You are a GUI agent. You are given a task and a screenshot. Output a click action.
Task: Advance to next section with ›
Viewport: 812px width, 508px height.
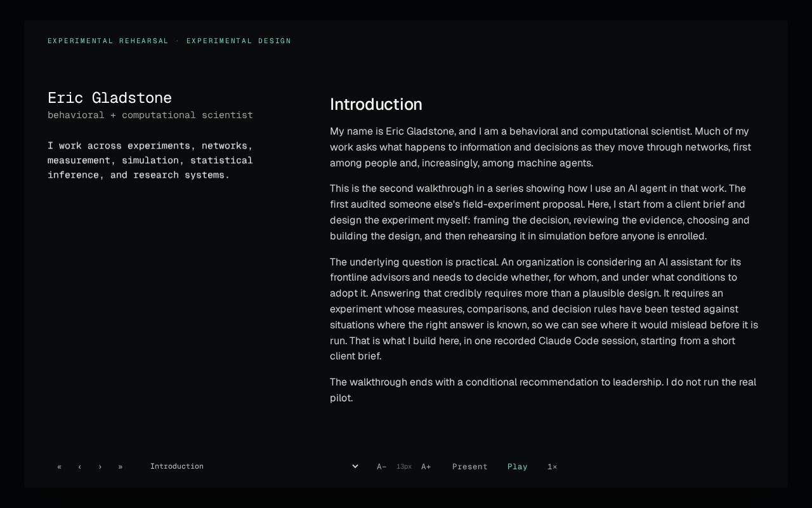coord(100,467)
